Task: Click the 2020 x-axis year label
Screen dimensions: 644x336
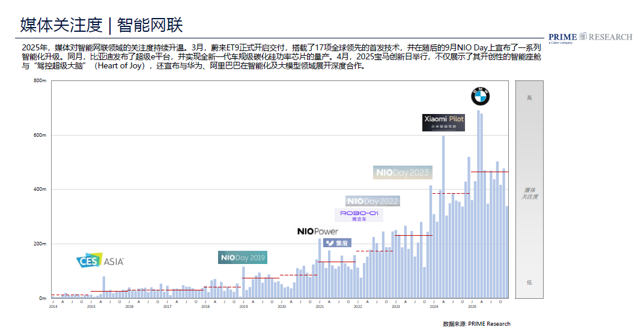Action: pos(282,307)
